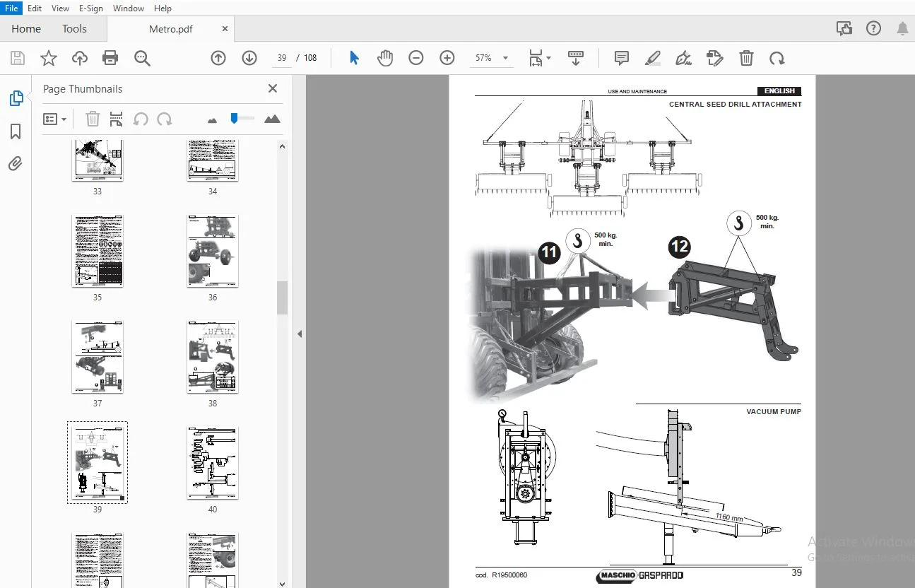Select page 33 thumbnail
This screenshot has width=915, height=588.
click(98, 162)
